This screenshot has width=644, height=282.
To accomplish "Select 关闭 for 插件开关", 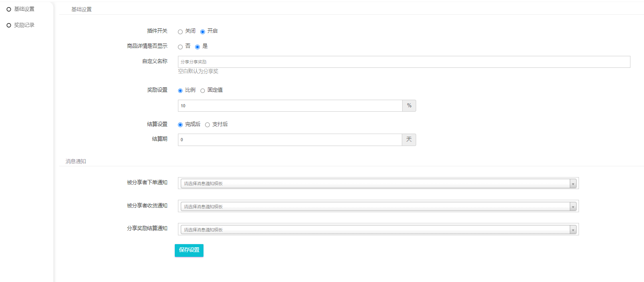I will pyautogui.click(x=180, y=32).
